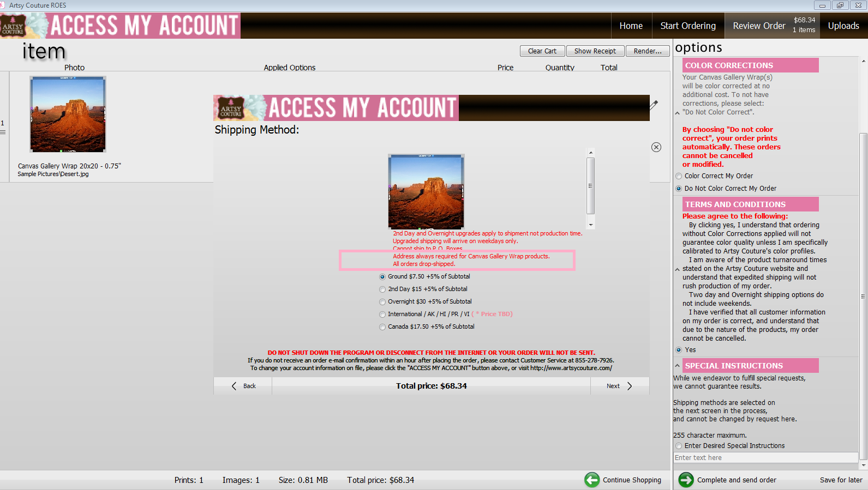Open the Start Ordering tab
This screenshot has width=868, height=490.
[x=687, y=26]
